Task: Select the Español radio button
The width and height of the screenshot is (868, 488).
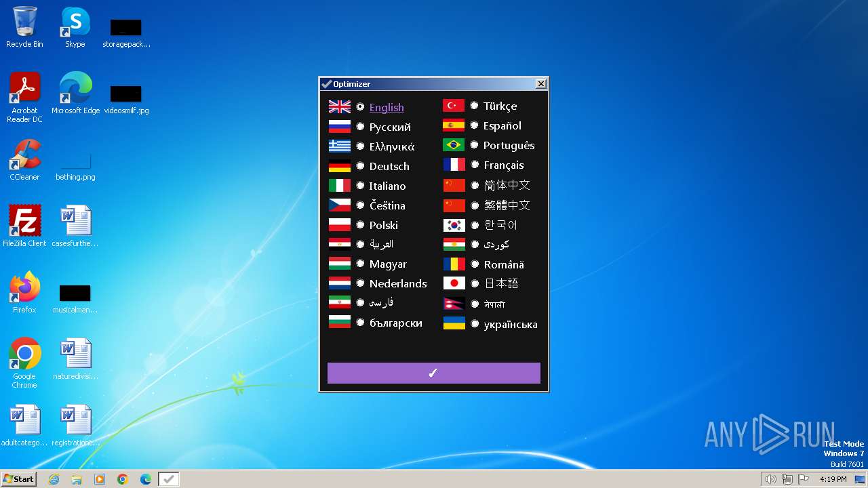Action: (474, 125)
